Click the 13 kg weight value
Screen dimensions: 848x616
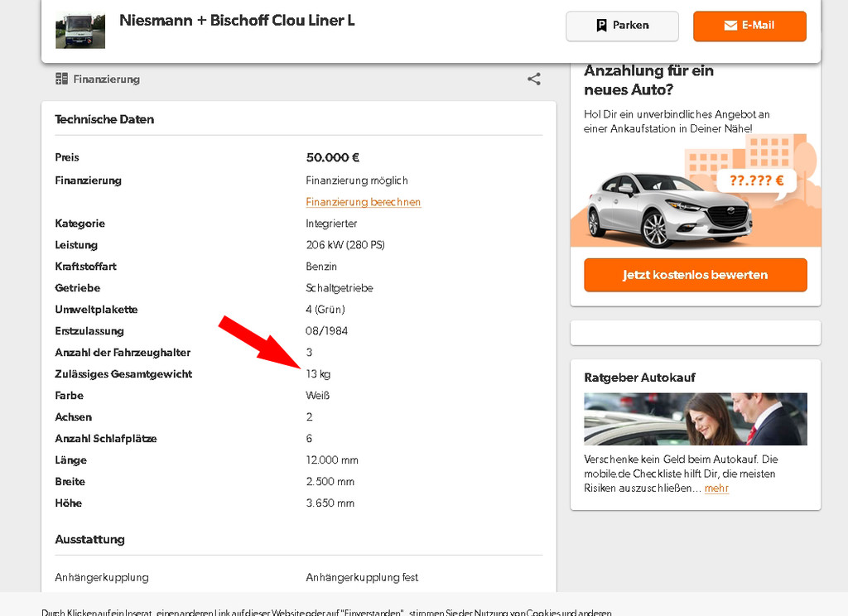[318, 373]
